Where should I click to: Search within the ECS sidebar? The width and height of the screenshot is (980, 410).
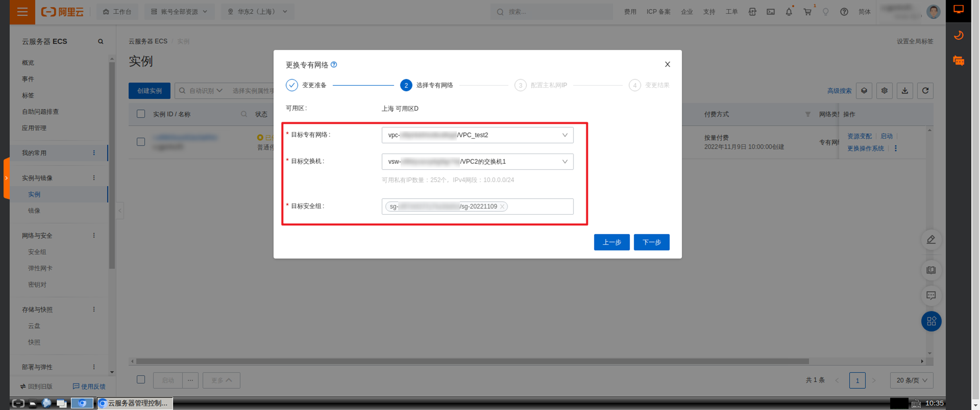point(100,42)
